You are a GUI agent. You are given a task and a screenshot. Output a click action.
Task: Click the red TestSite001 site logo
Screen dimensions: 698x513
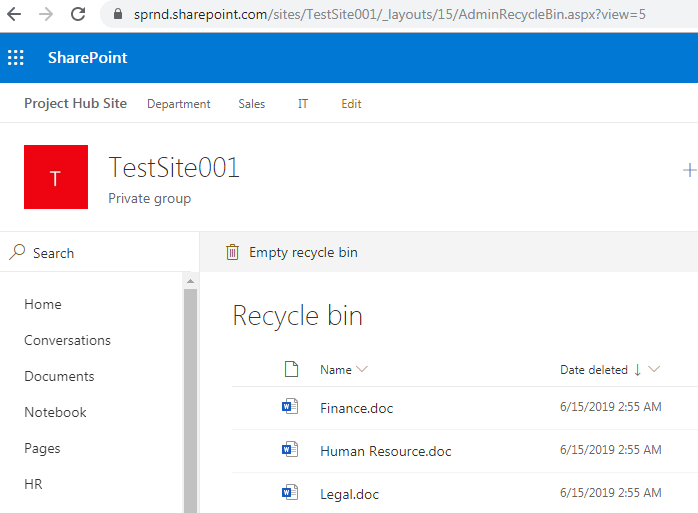pyautogui.click(x=56, y=177)
